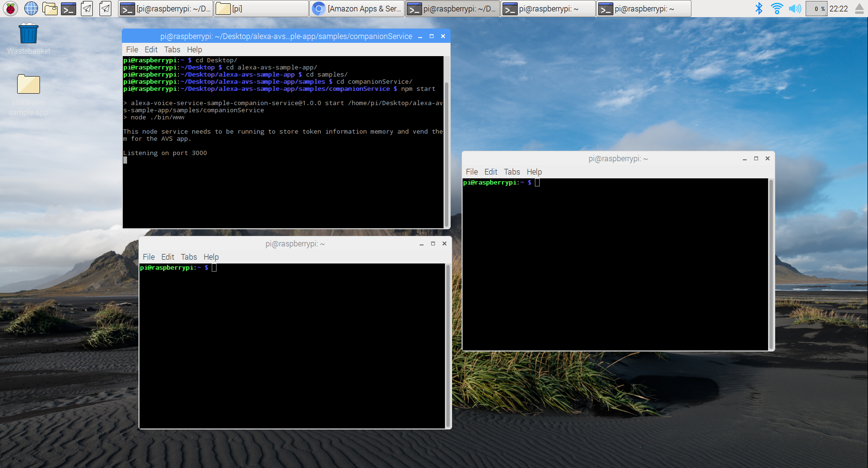Focus the pi@raspberrypi: ~ taskbar button
Screen dimensions: 868x468
(x=547, y=8)
